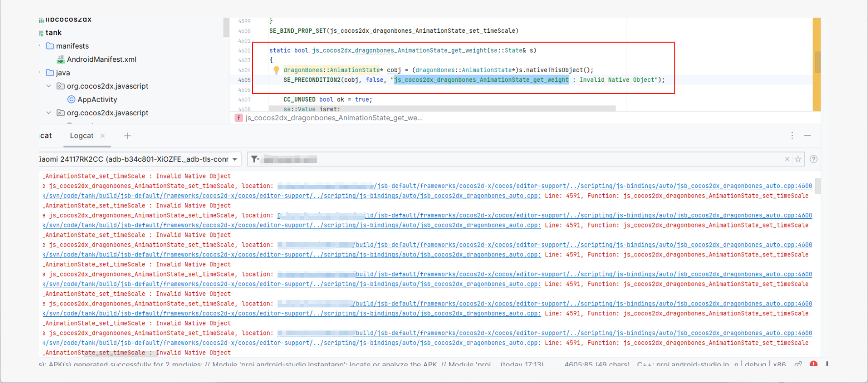Click the tank module icon
The width and height of the screenshot is (868, 383).
coord(41,33)
